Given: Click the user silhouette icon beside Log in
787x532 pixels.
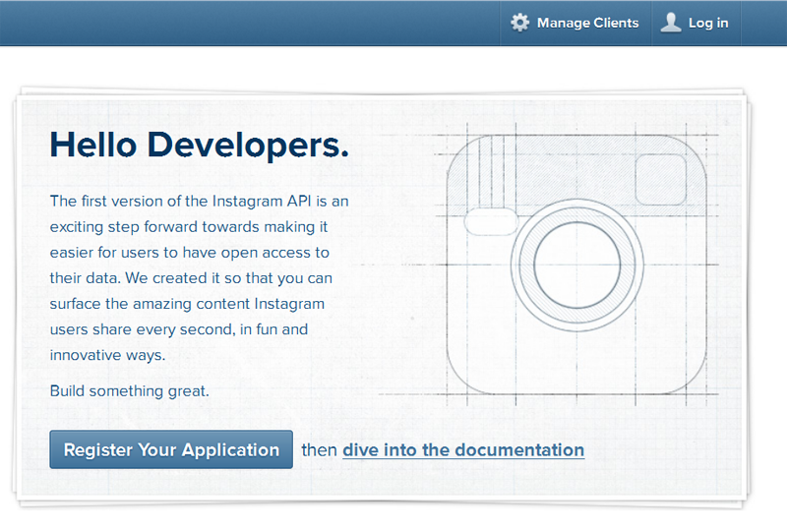Looking at the screenshot, I should (x=671, y=23).
